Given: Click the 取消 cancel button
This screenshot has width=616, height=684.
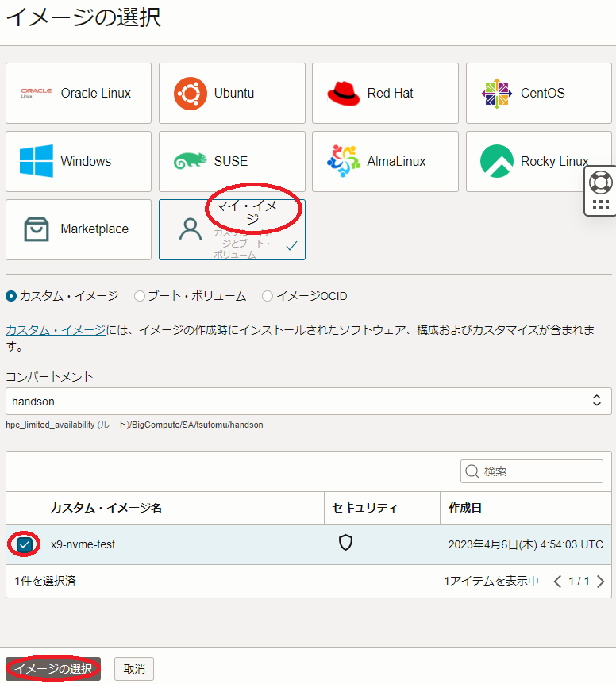Looking at the screenshot, I should coord(134,669).
